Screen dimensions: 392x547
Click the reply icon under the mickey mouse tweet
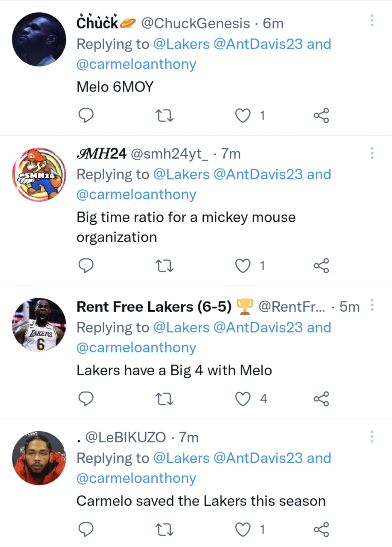click(86, 265)
